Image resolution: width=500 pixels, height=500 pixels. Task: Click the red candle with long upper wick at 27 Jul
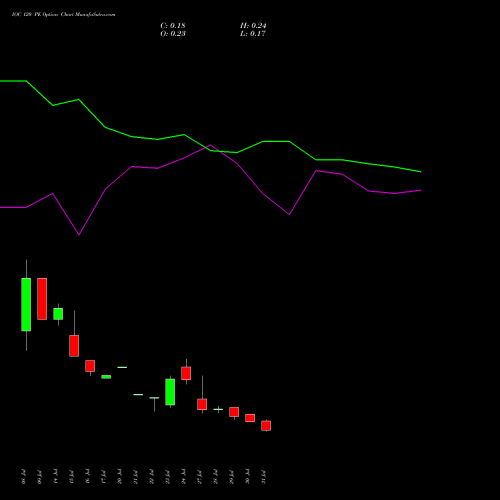pos(202,404)
